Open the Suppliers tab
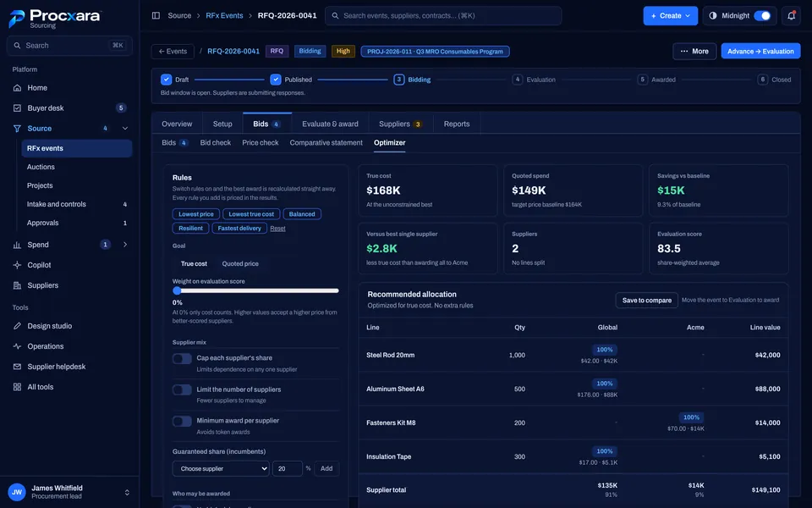The image size is (812, 508). pyautogui.click(x=400, y=124)
